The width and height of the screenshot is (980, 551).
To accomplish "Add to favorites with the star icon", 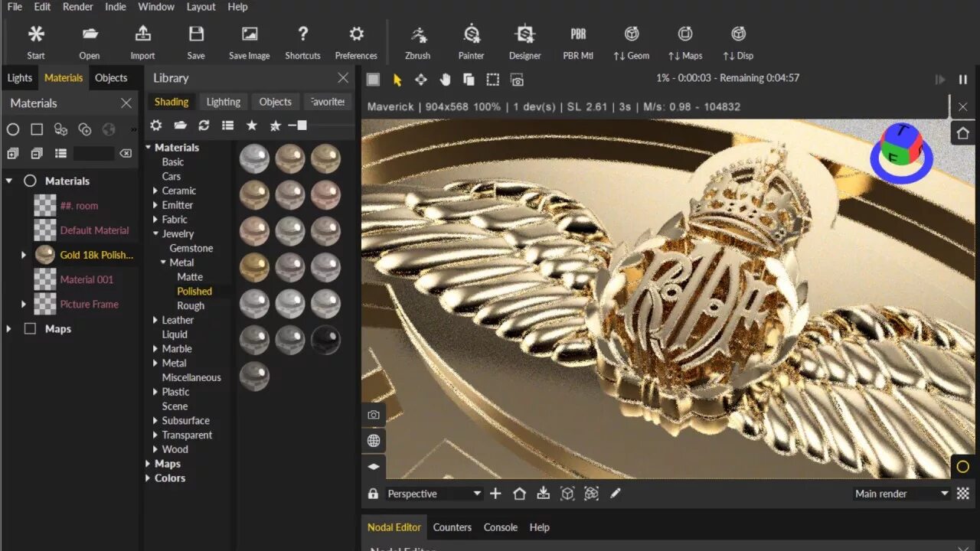I will pos(251,126).
